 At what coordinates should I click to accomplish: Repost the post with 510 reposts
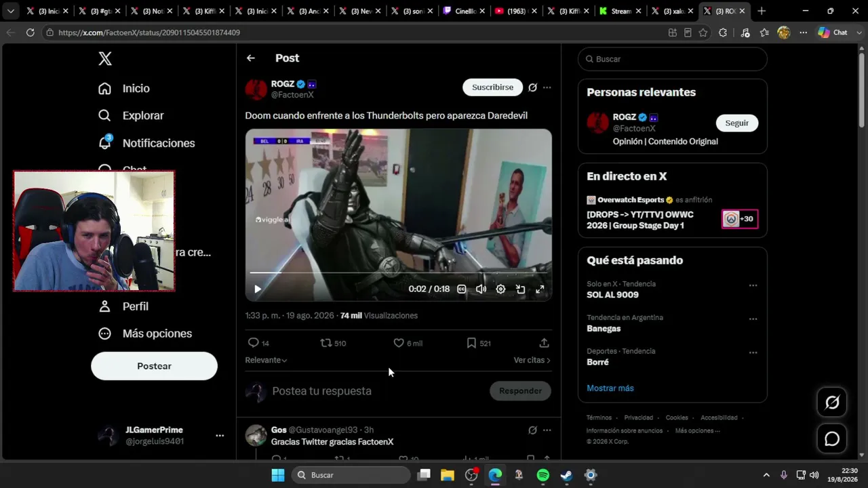(333, 343)
